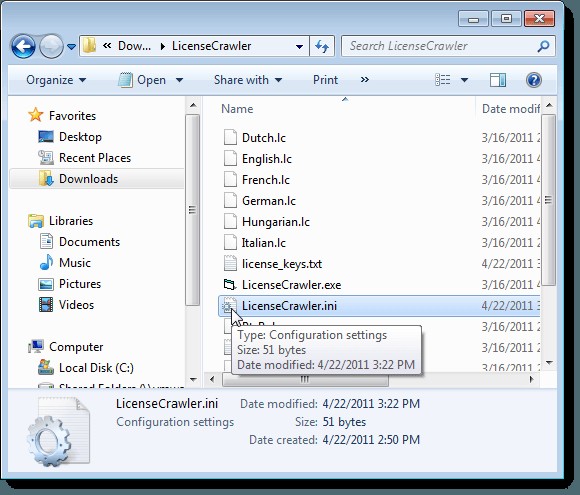Open the arrow between Dow... and LicenseCrawler
The height and width of the screenshot is (495, 580).
pos(163,46)
